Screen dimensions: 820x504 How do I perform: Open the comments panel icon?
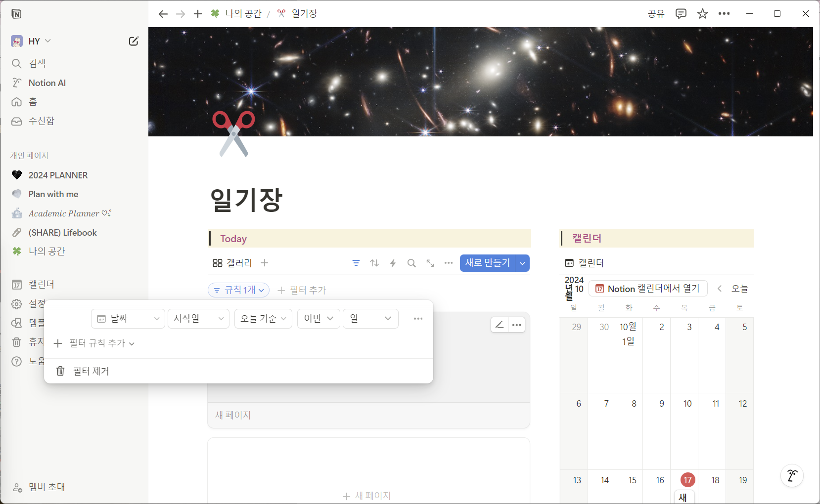click(681, 14)
